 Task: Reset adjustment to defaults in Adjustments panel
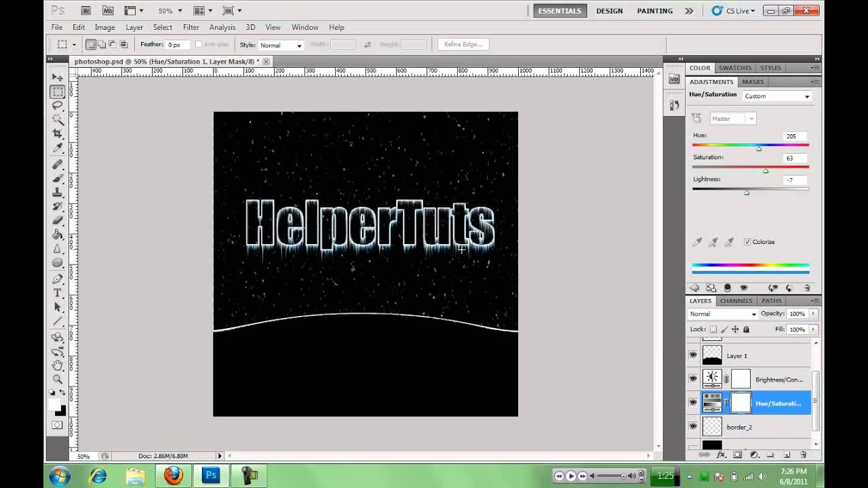pos(790,288)
